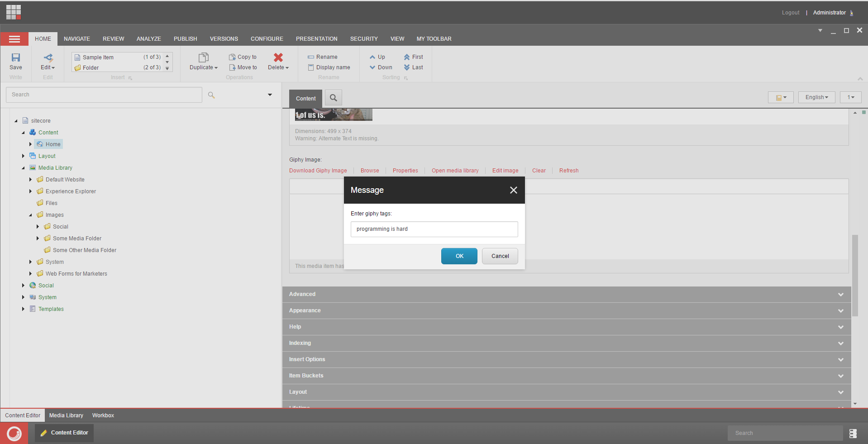Move item to First position

[413, 57]
